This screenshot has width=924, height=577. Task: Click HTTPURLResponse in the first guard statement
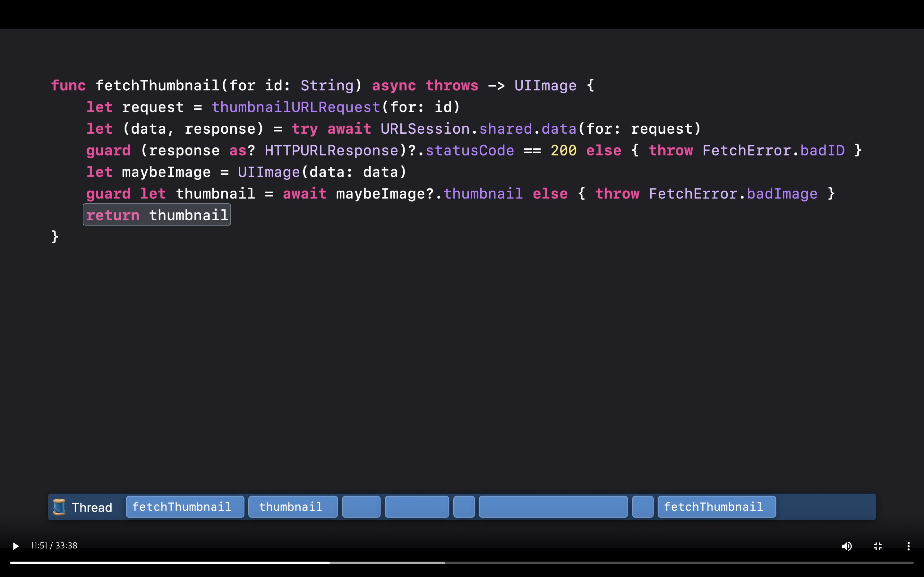[331, 150]
